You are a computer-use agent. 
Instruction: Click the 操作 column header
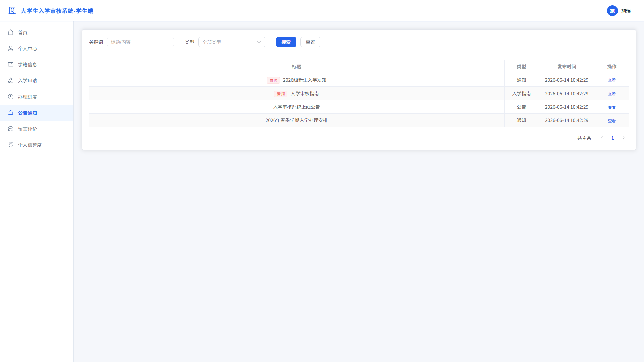click(x=612, y=67)
